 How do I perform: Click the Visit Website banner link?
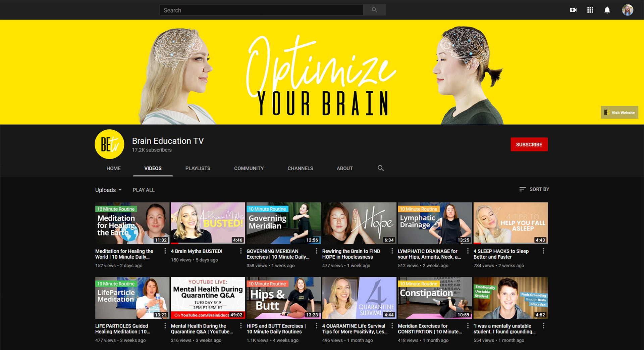pos(619,113)
